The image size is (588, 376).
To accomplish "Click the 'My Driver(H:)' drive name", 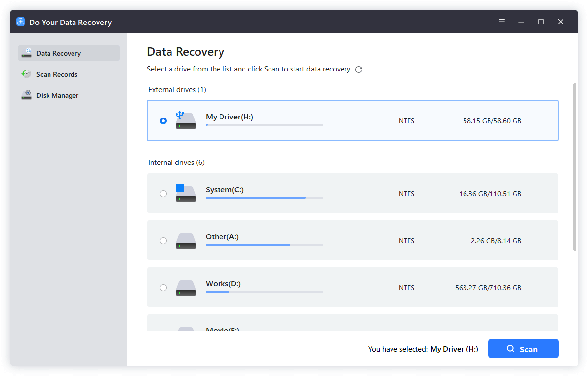I will click(229, 117).
